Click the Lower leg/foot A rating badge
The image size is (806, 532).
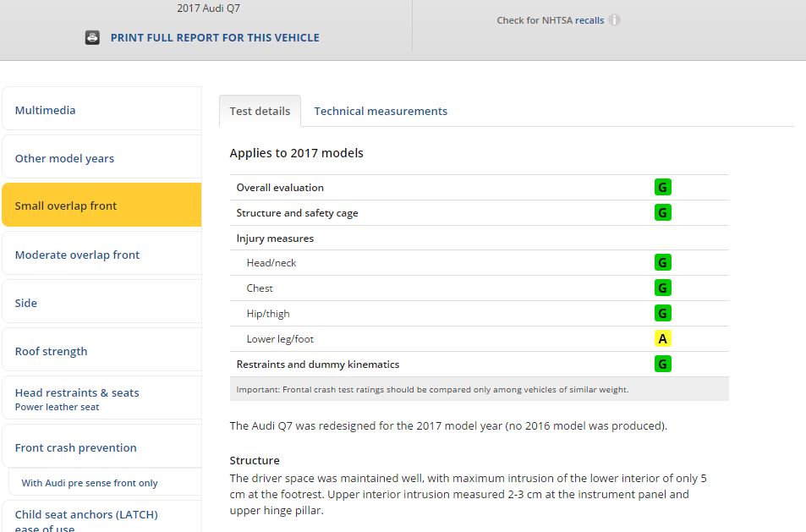pyautogui.click(x=662, y=338)
